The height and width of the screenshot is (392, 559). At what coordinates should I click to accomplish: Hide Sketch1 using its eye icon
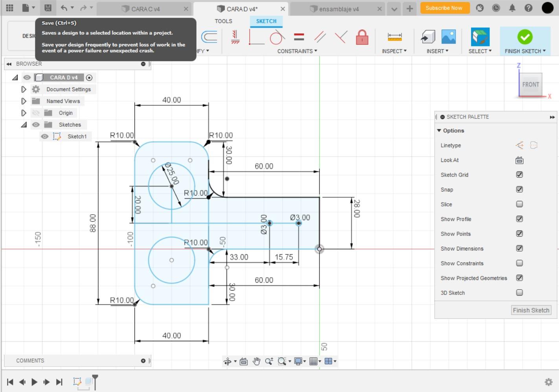pyautogui.click(x=45, y=136)
